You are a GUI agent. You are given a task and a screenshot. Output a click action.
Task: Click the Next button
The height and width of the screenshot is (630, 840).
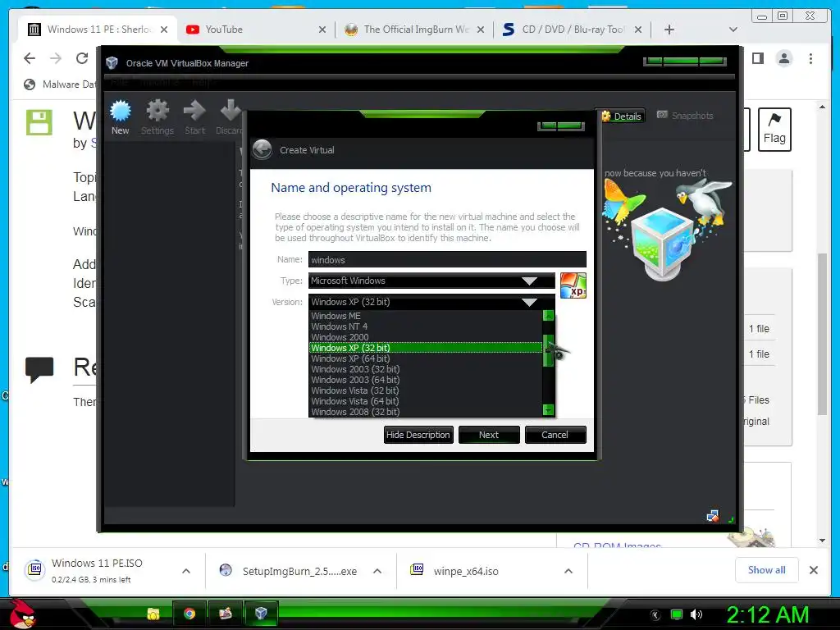pos(489,435)
